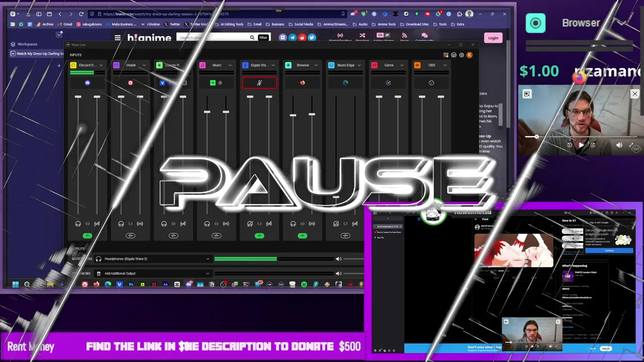Click the Firefox app icon in Browser channel
644x362 pixels.
302,82
